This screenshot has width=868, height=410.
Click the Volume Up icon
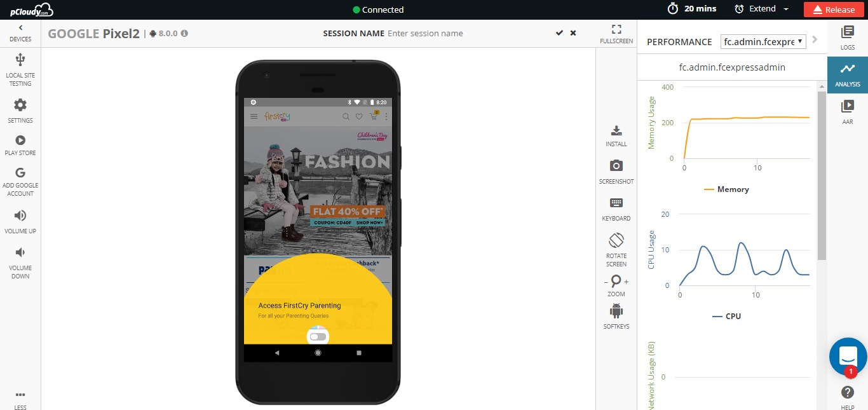click(20, 215)
